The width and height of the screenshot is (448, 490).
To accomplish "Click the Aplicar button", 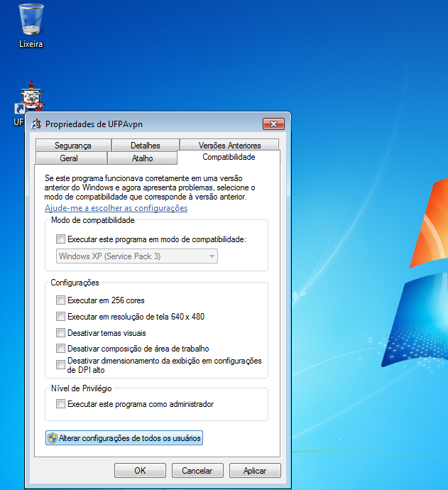I will 255,471.
